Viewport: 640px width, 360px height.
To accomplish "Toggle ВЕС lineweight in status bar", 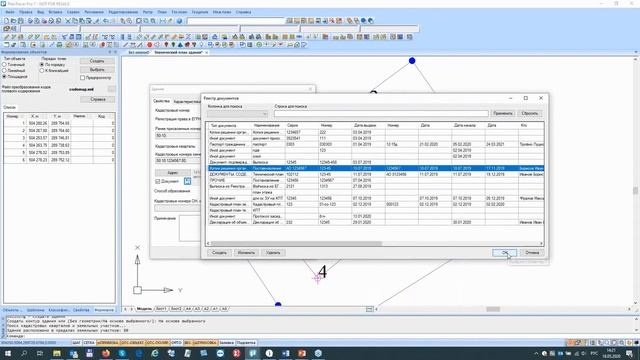I will coord(187,343).
